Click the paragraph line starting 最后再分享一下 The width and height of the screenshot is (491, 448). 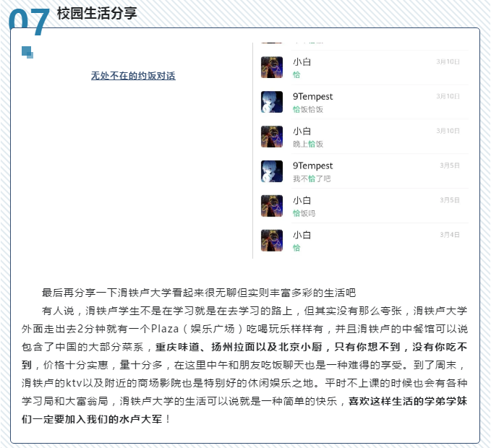pyautogui.click(x=199, y=293)
